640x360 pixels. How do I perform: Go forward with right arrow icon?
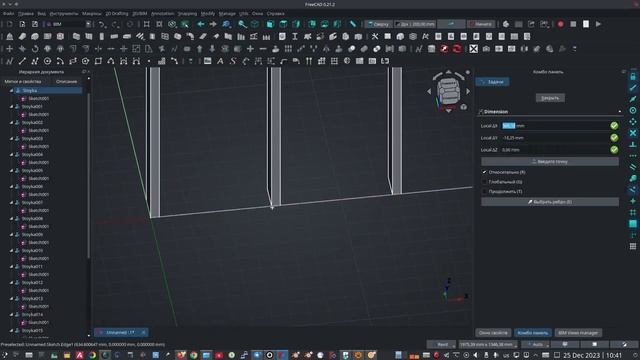(213, 24)
